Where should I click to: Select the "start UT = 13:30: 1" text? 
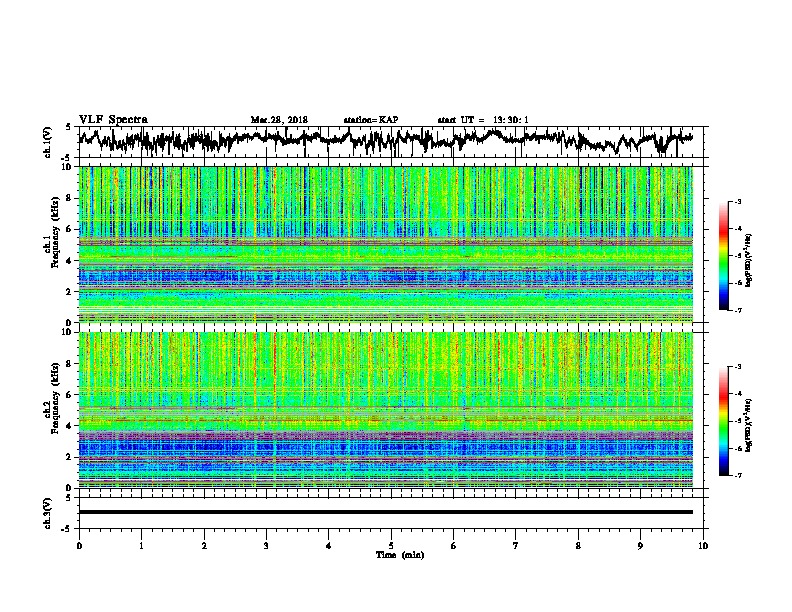coord(483,120)
